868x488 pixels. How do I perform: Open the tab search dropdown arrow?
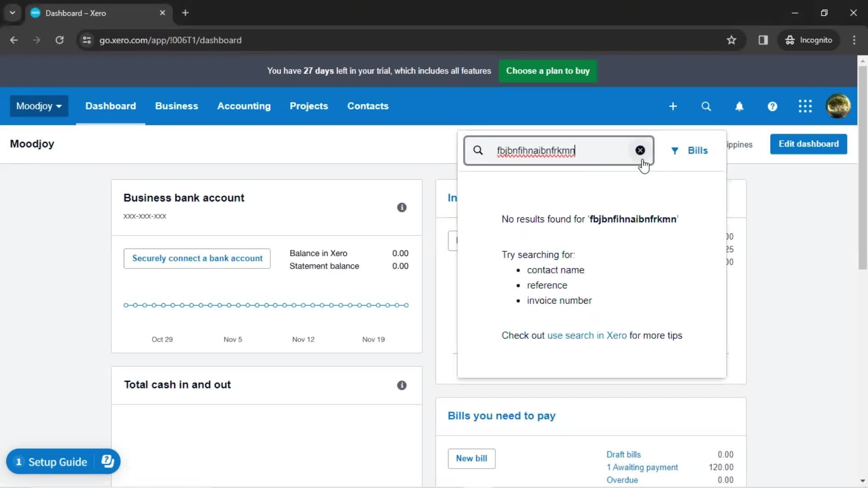13,13
